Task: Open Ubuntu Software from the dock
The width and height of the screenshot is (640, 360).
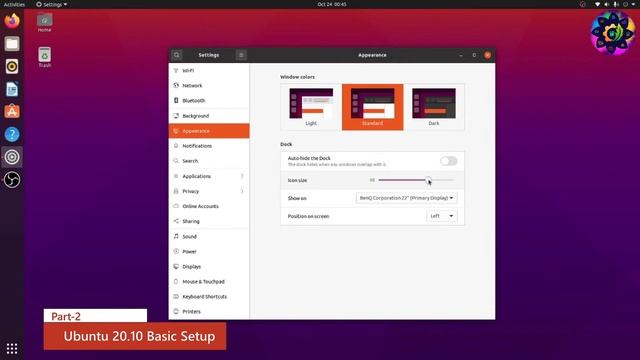Action: pos(12,111)
